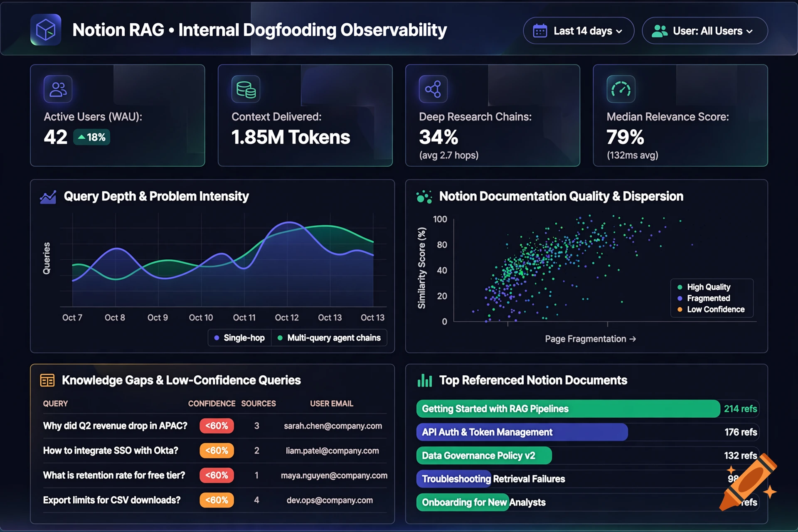This screenshot has width=798, height=532.
Task: Click Data Governance Policy v2 bar
Action: 484,456
